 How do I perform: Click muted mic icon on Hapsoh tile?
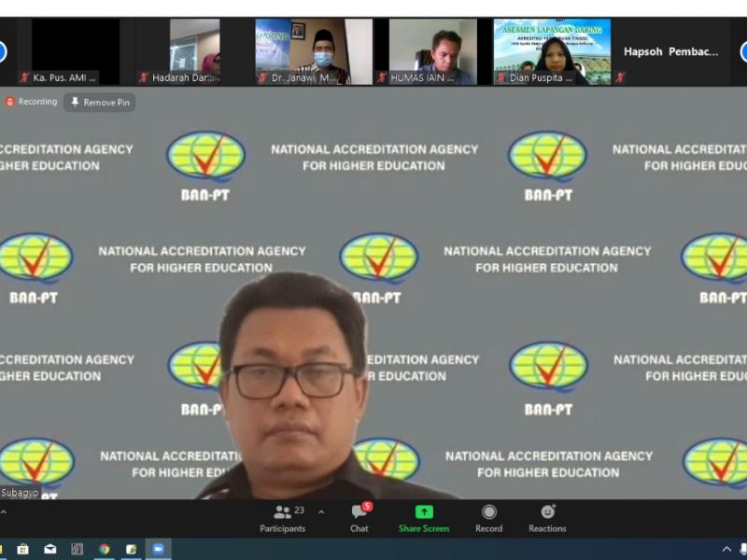coord(620,77)
